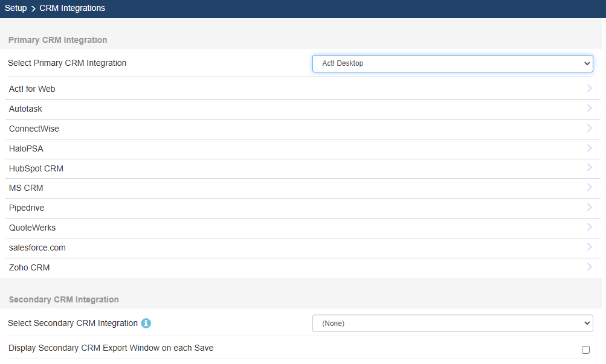606x364 pixels.
Task: Click the chevron arrow on HaloPSA row
Action: [589, 148]
